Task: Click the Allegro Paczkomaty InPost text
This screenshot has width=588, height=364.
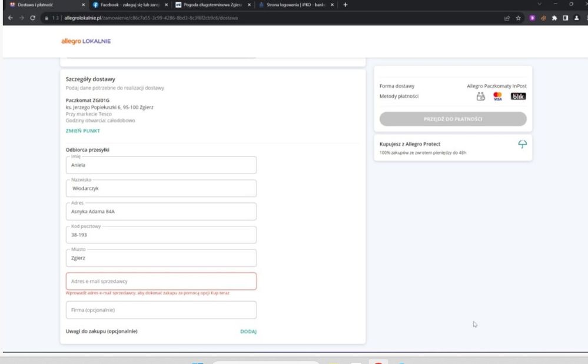Action: click(x=497, y=86)
